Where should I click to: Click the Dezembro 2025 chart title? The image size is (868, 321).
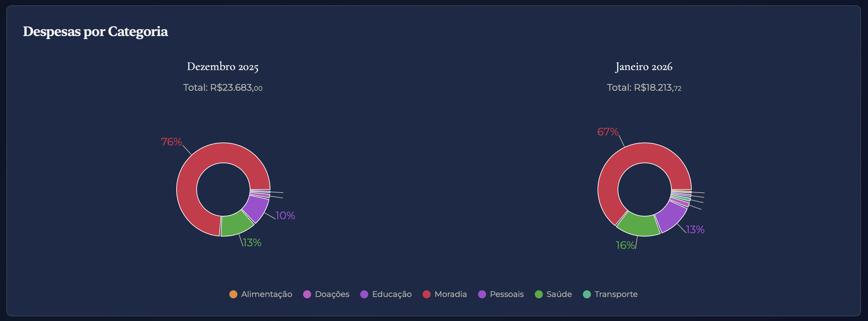point(223,67)
